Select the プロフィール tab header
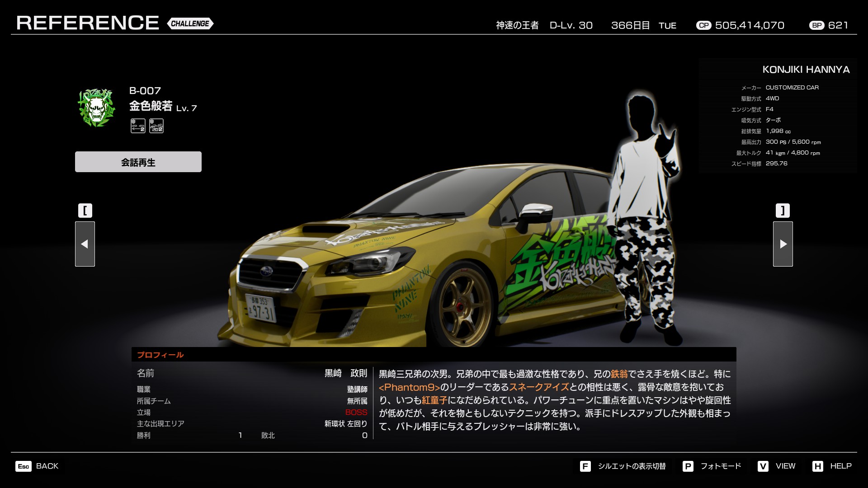Screen dimensions: 868x488 (160, 355)
